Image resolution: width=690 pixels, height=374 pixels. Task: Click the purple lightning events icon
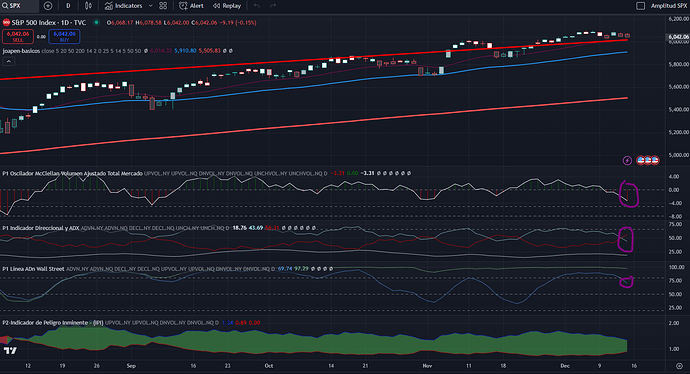(x=627, y=161)
